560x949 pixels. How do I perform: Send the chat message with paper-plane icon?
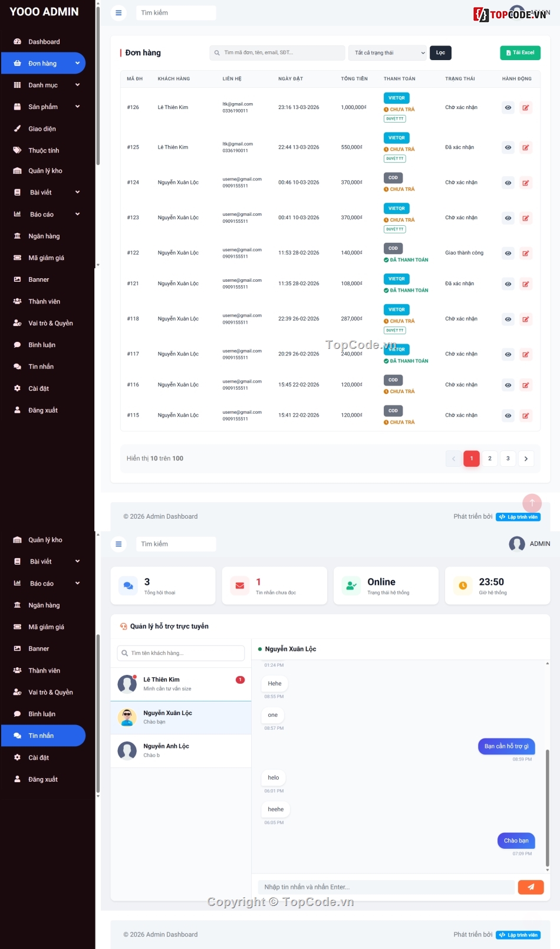[x=531, y=887]
